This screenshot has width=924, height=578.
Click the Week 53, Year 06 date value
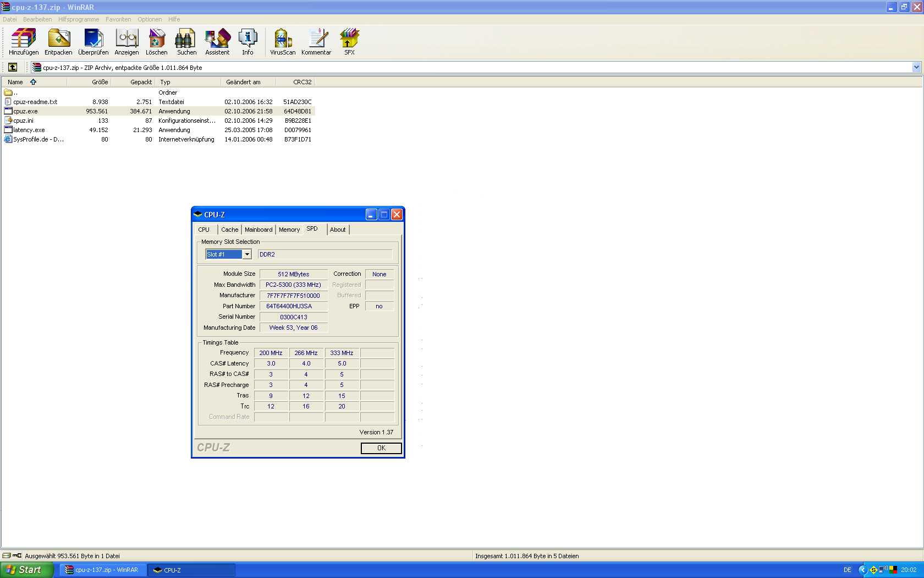tap(294, 328)
